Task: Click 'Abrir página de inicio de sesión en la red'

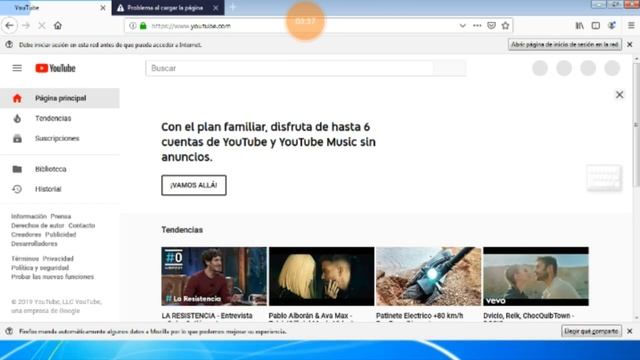Action: pyautogui.click(x=565, y=44)
